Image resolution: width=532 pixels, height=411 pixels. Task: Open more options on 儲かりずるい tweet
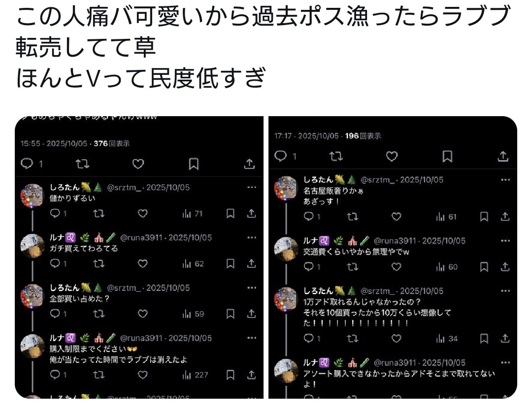[252, 187]
